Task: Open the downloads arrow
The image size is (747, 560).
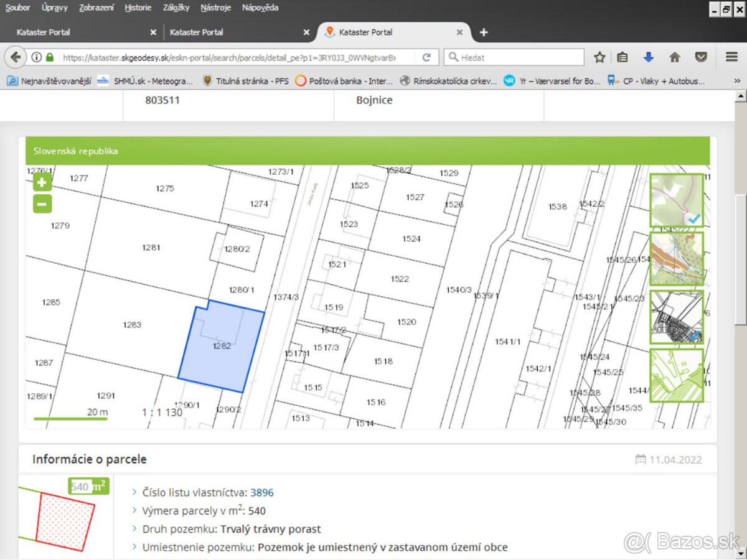Action: point(649,57)
